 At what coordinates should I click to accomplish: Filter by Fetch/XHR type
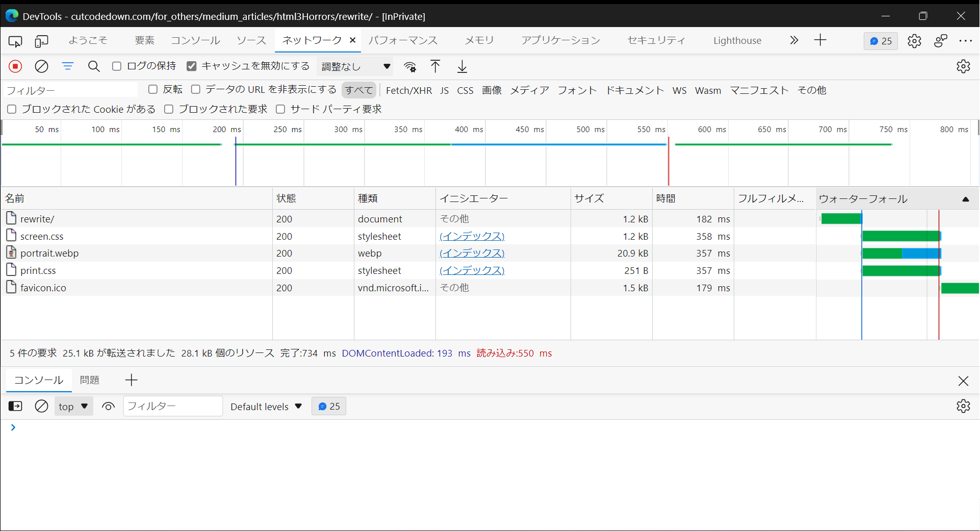(x=409, y=90)
